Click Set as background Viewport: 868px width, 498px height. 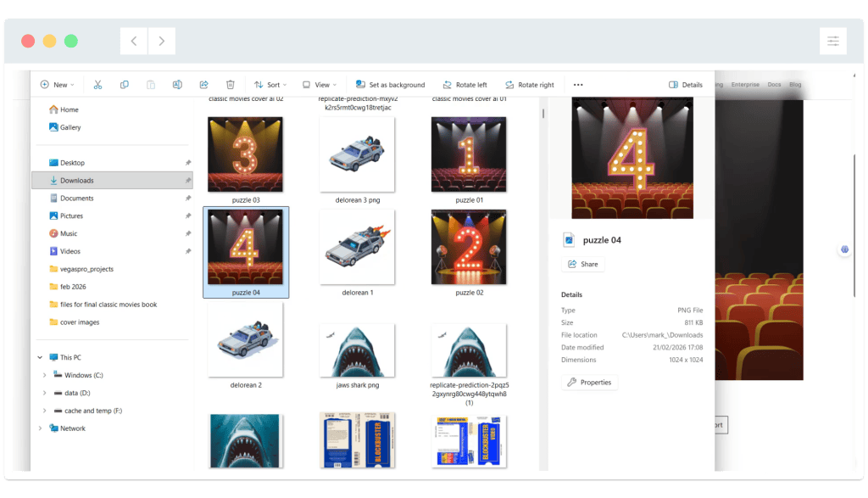pyautogui.click(x=390, y=85)
